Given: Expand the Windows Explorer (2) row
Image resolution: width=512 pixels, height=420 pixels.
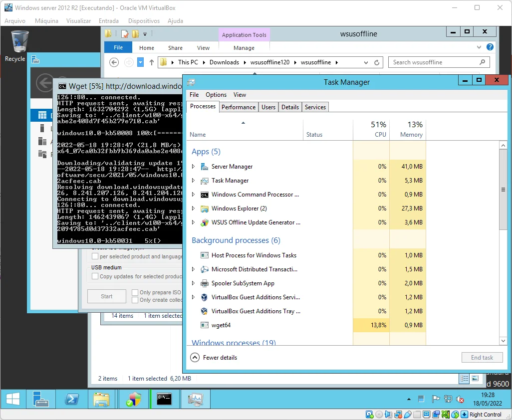Looking at the screenshot, I should pyautogui.click(x=193, y=209).
